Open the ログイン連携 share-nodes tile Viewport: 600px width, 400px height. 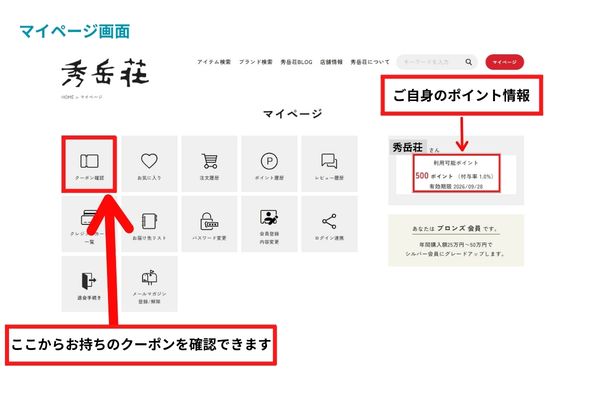click(329, 224)
